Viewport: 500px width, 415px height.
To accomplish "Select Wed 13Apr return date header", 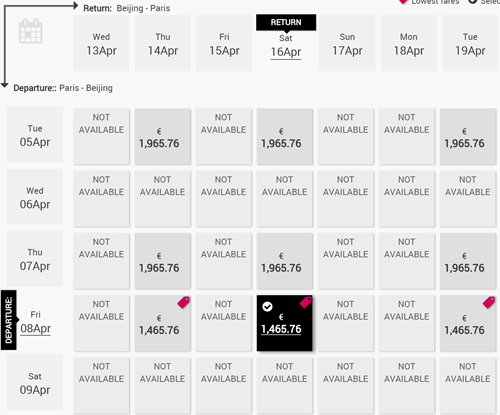I will 101,43.
